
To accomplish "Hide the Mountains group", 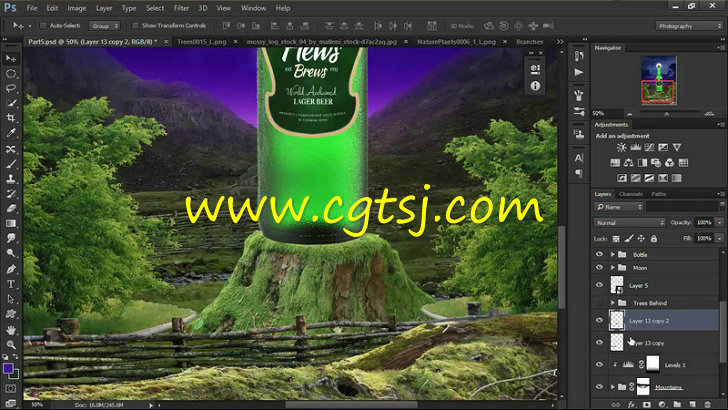I will pos(599,387).
